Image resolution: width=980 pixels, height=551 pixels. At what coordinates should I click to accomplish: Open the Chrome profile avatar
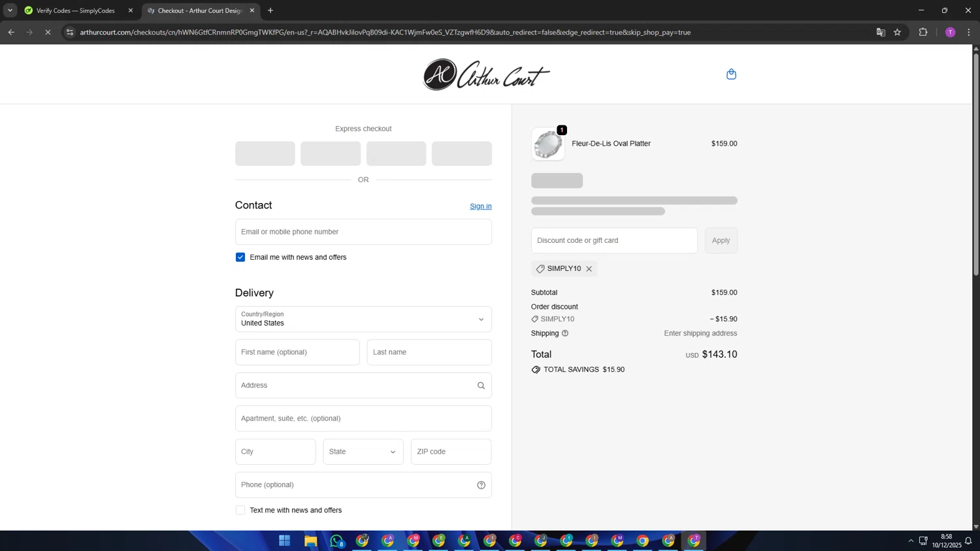pos(950,32)
